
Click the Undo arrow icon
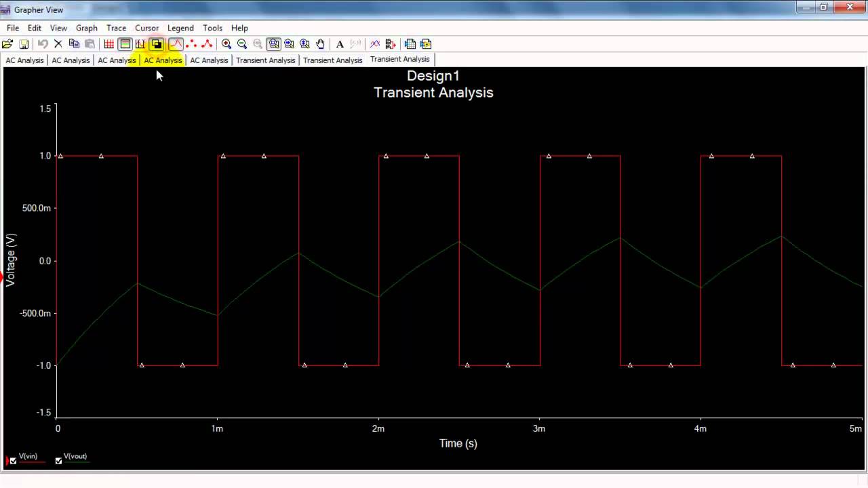tap(43, 44)
